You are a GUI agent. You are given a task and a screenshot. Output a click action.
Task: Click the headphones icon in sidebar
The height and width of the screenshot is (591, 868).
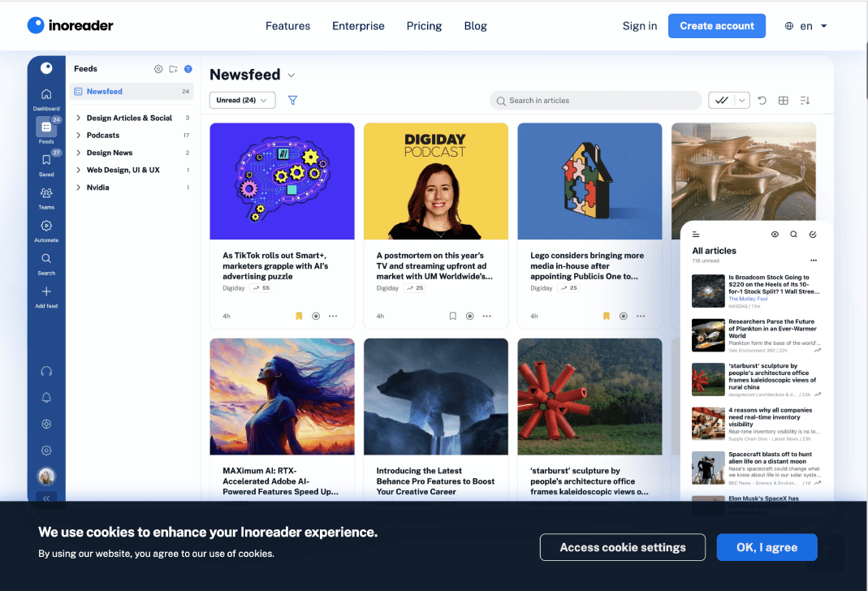pyautogui.click(x=46, y=371)
